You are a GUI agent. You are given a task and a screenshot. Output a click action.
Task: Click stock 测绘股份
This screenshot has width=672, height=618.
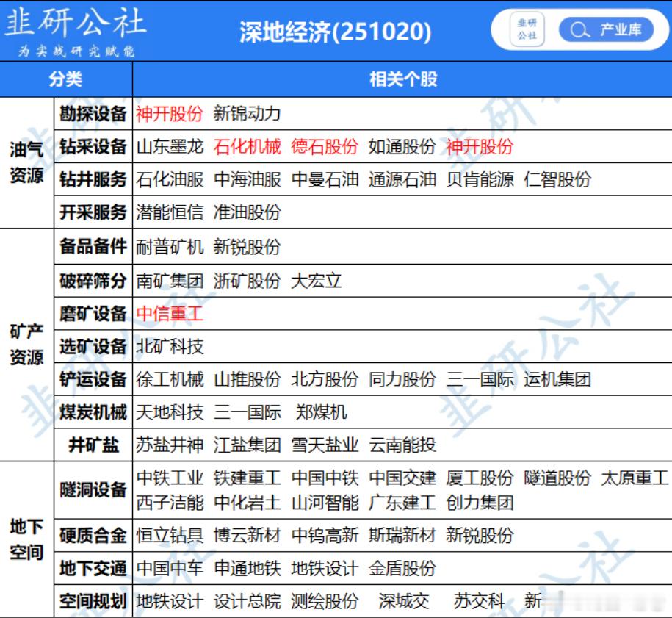pos(325,601)
